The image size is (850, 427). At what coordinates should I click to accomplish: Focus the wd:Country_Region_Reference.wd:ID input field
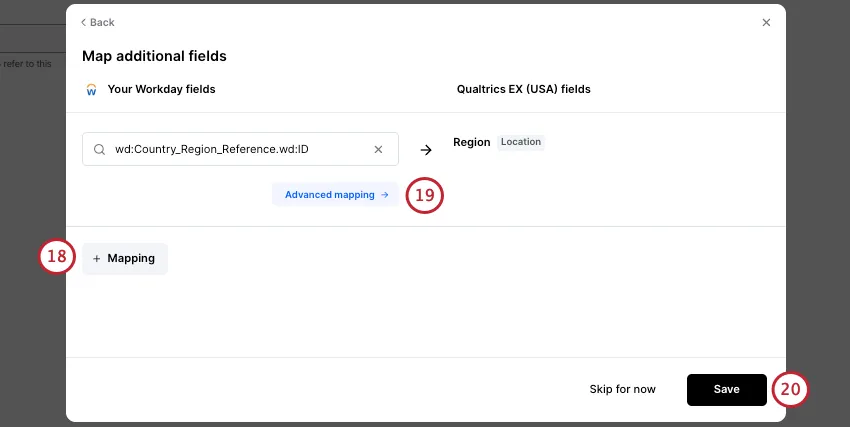(x=240, y=149)
